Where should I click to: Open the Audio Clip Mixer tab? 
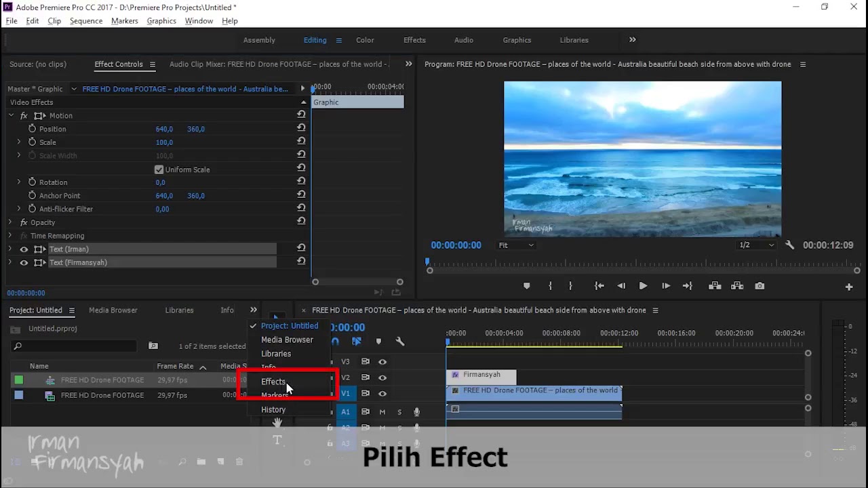point(279,64)
